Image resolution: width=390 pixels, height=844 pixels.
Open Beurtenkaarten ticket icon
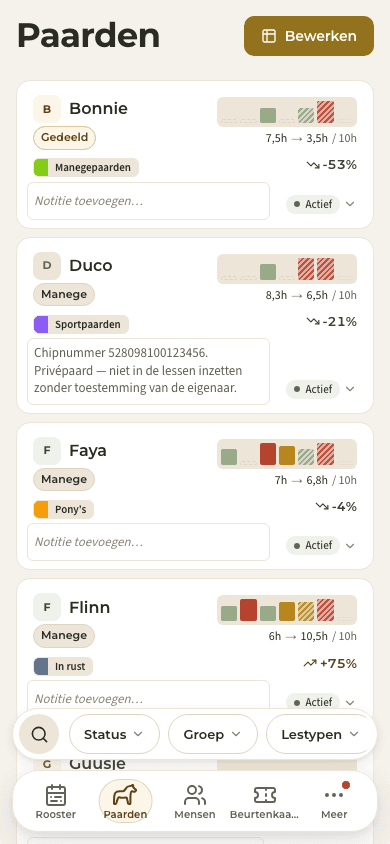265,794
